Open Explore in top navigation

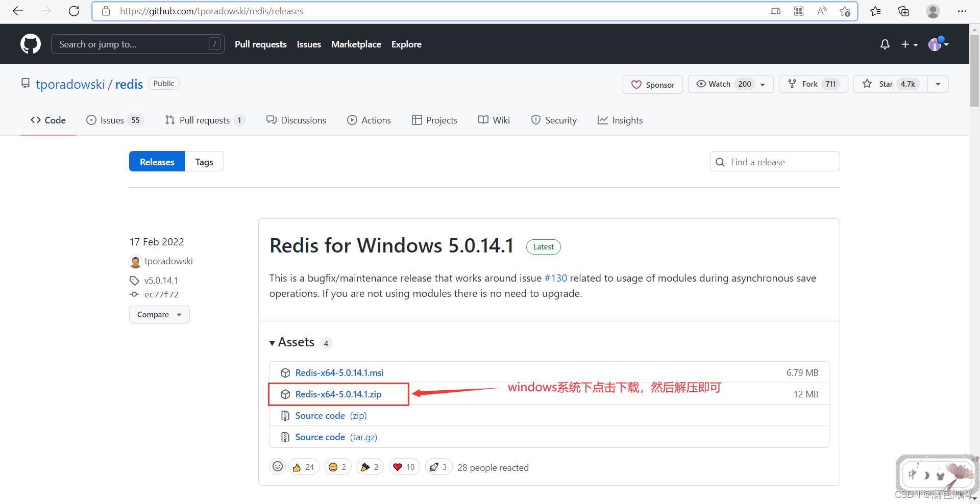406,44
